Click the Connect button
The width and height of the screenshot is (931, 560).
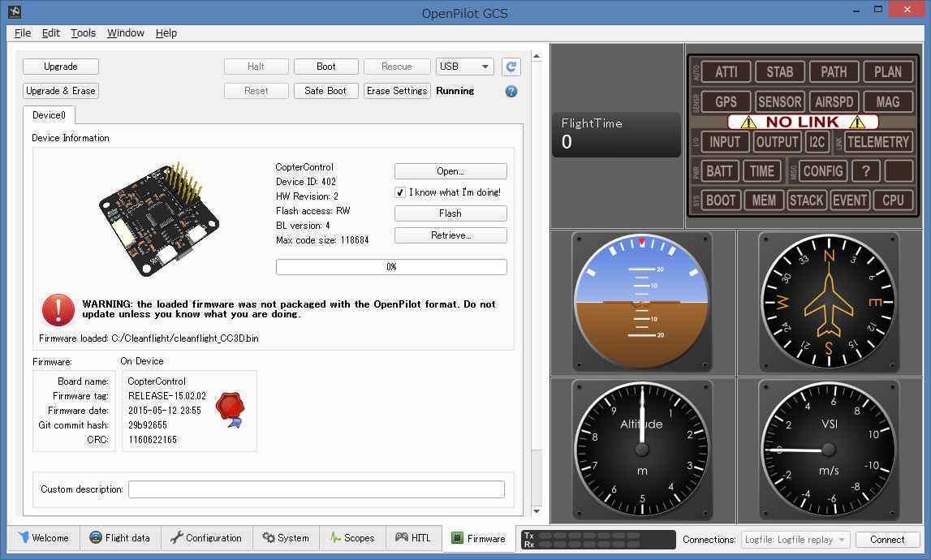coord(886,539)
